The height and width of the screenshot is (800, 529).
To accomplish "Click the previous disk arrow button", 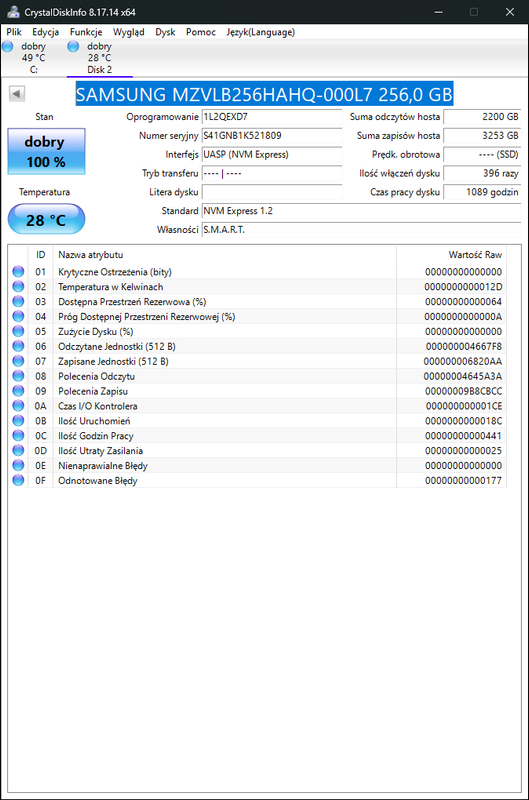I will click(x=17, y=93).
